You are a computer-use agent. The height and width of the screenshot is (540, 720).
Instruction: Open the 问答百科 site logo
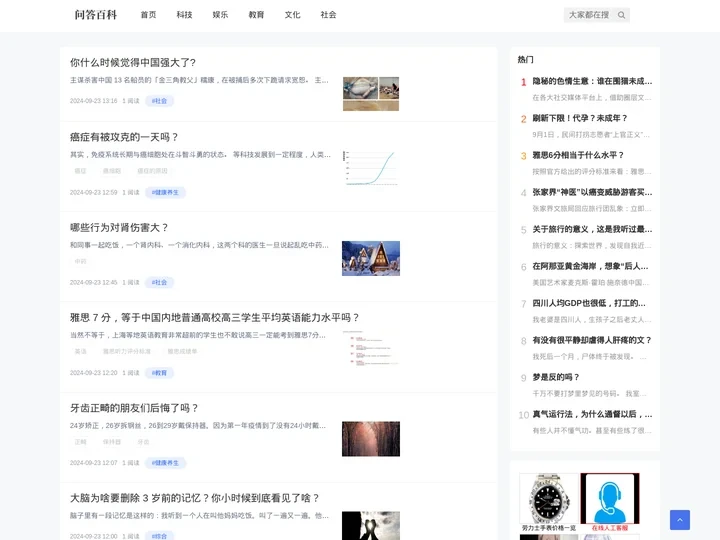click(96, 15)
